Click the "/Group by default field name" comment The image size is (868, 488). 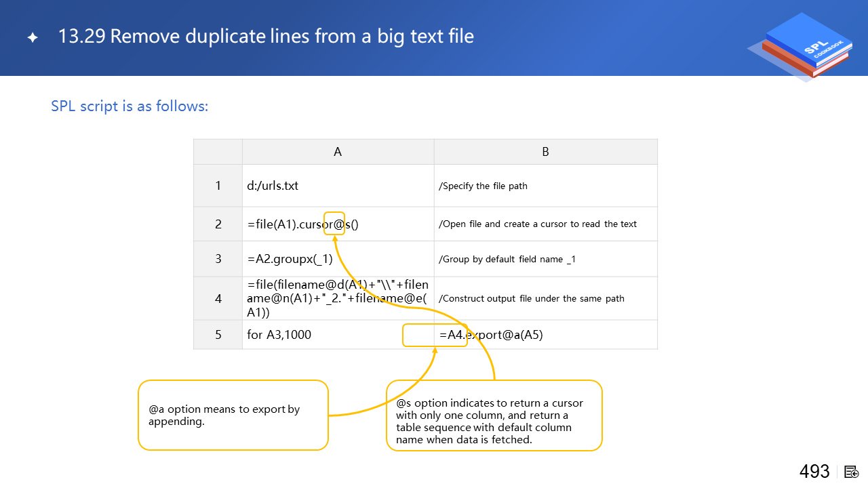(x=507, y=259)
